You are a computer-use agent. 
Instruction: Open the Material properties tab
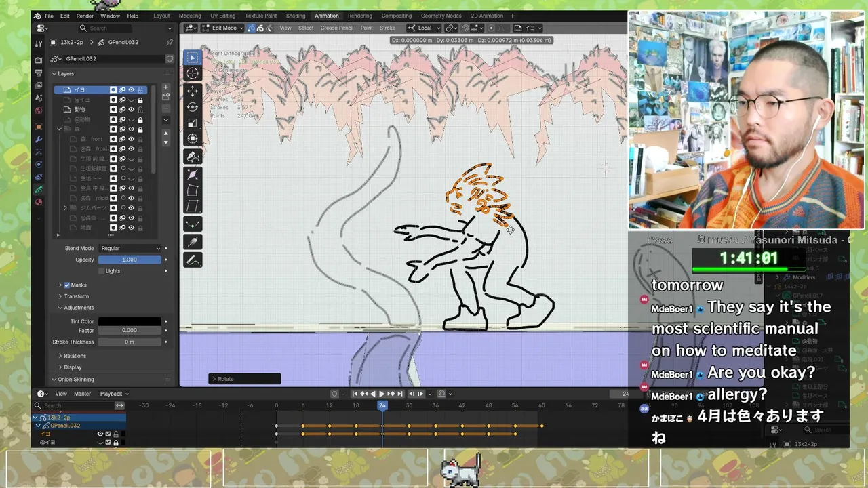pyautogui.click(x=39, y=202)
